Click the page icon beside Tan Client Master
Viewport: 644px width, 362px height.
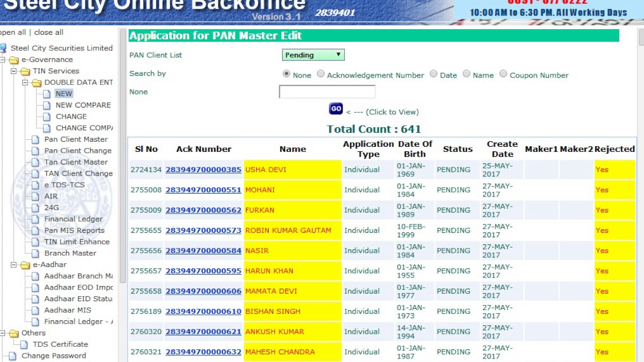(35, 162)
